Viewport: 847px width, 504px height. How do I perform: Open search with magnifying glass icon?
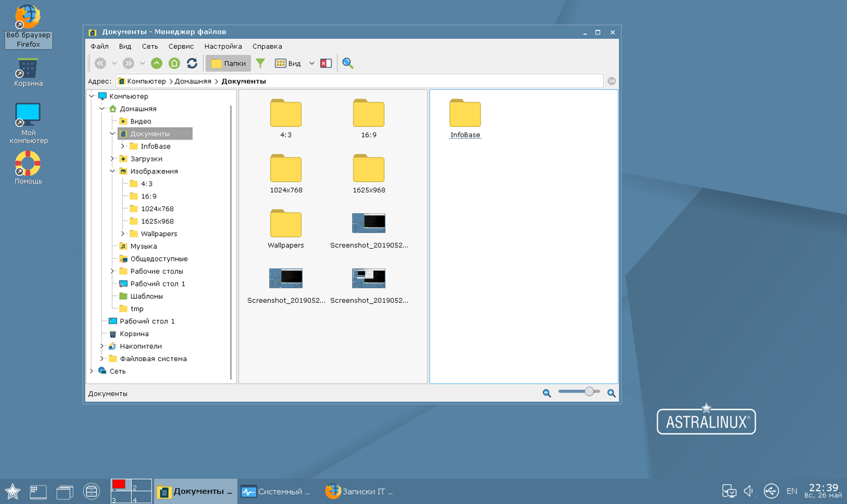point(347,63)
